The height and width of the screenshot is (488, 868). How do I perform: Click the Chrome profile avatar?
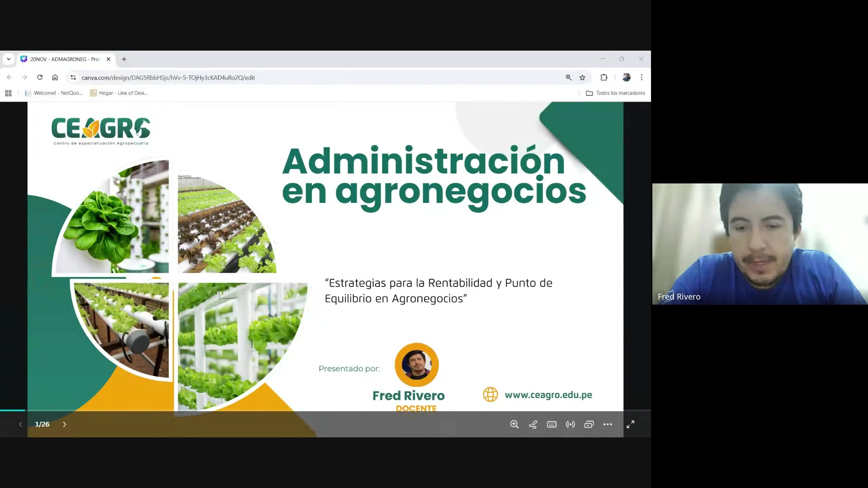(626, 77)
